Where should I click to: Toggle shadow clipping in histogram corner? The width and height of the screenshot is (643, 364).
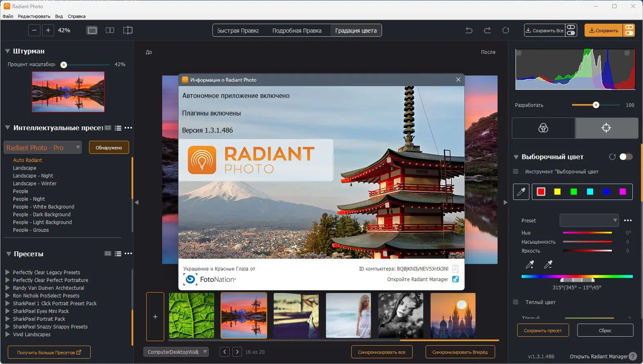(519, 53)
